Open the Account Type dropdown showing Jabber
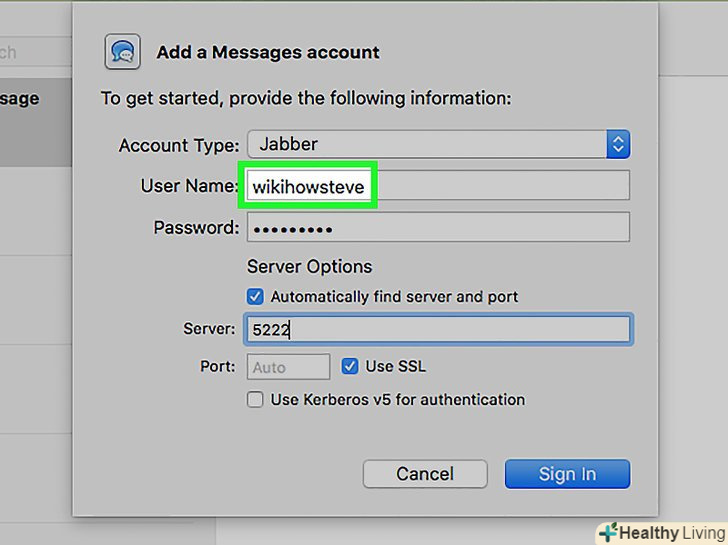Viewport: 728px width, 545px height. [x=438, y=144]
